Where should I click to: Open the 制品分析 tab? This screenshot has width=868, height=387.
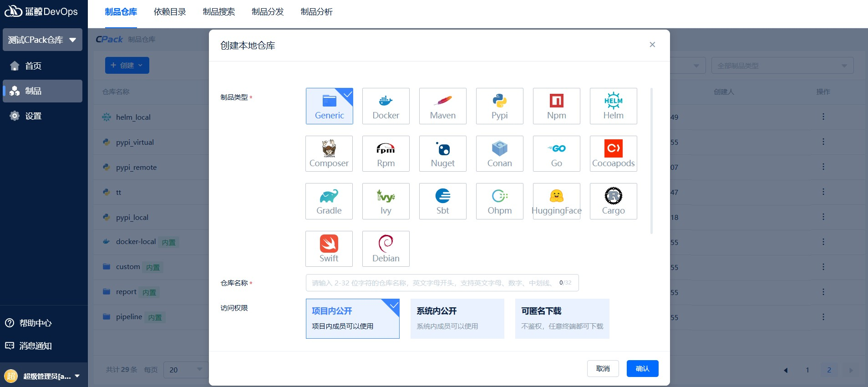(316, 12)
